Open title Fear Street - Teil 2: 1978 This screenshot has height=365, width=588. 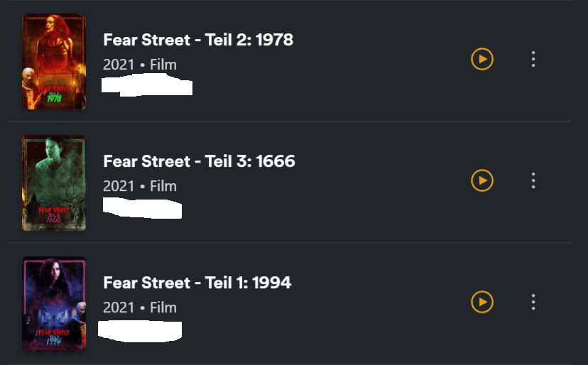[x=198, y=40]
